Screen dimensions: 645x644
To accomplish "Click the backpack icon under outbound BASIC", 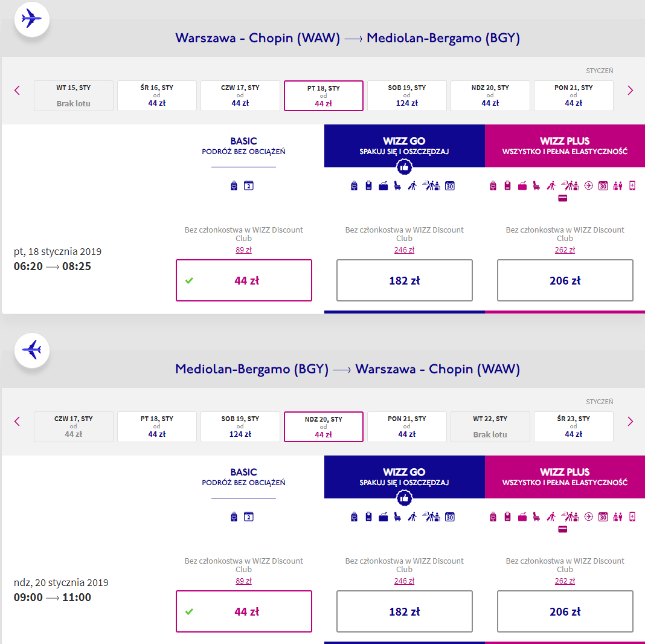I will coord(234,186).
